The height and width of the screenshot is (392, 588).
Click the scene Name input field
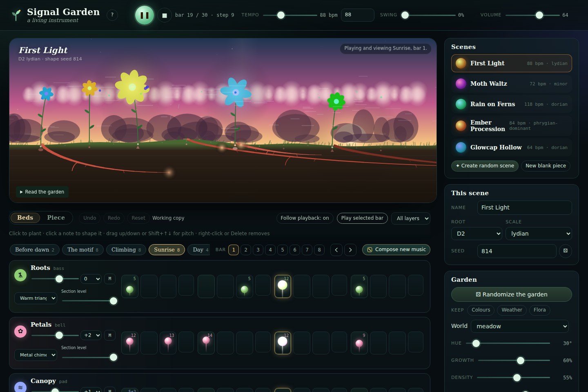[524, 207]
